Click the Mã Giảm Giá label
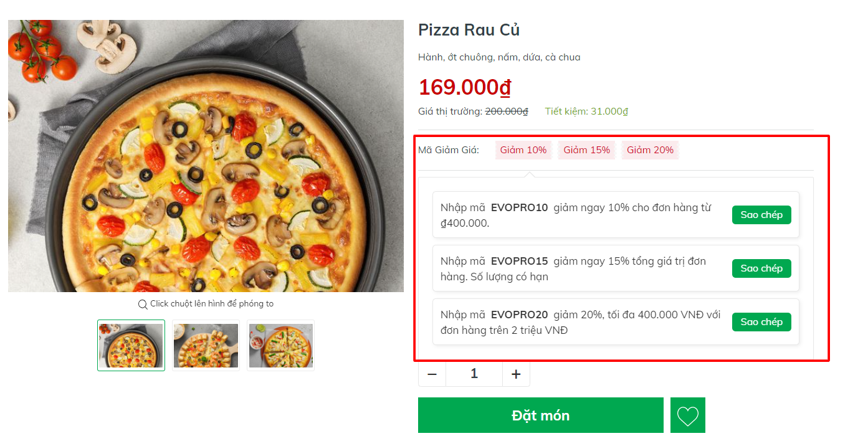The image size is (868, 436). (x=450, y=149)
